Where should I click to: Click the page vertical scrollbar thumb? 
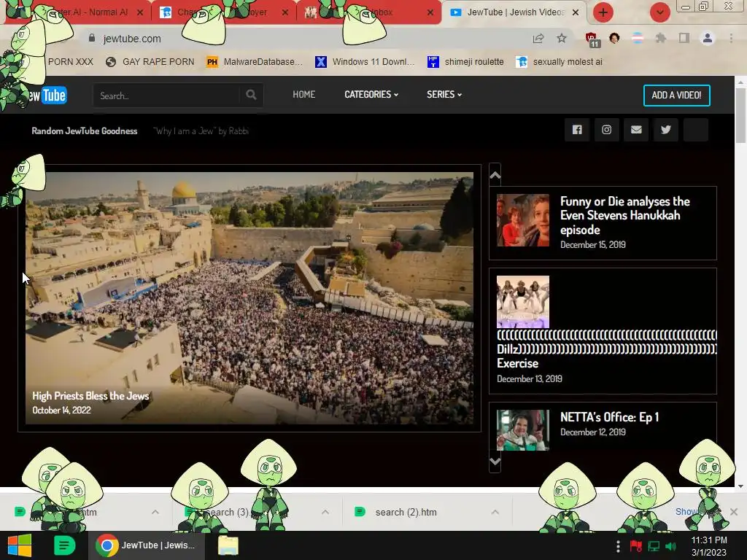pyautogui.click(x=740, y=115)
